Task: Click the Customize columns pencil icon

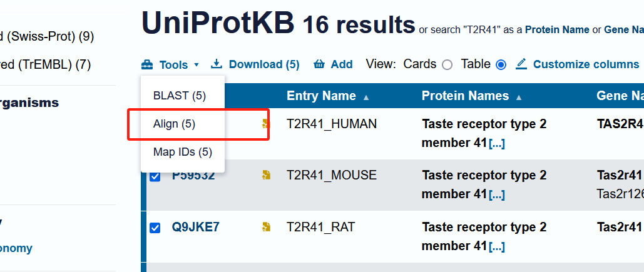Action: 521,64
